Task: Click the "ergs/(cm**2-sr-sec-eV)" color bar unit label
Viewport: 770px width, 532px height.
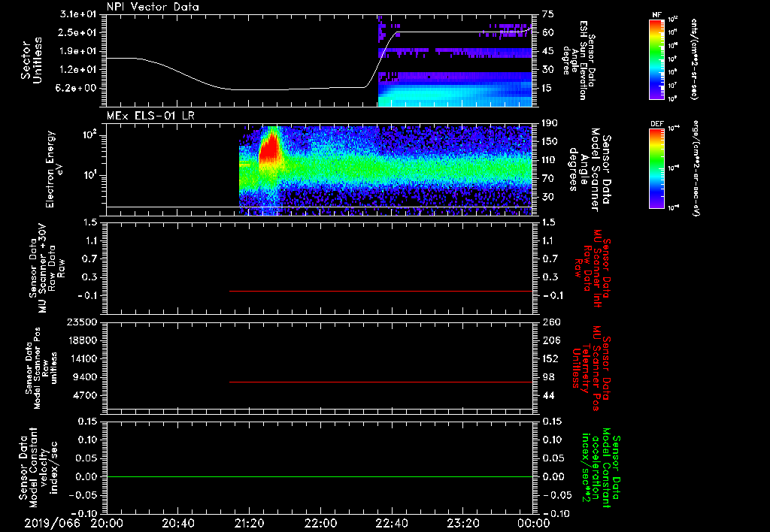Action: pos(696,168)
